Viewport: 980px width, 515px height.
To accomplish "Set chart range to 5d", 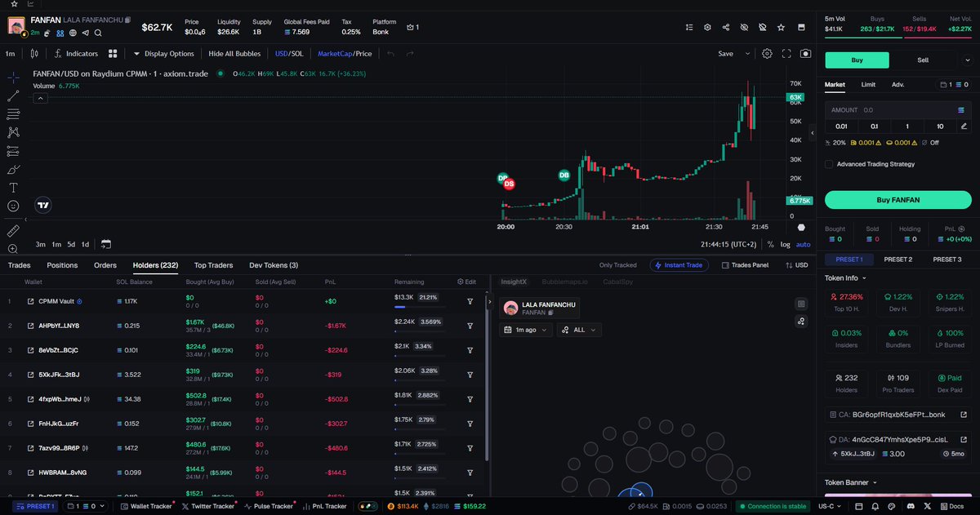I will [71, 244].
